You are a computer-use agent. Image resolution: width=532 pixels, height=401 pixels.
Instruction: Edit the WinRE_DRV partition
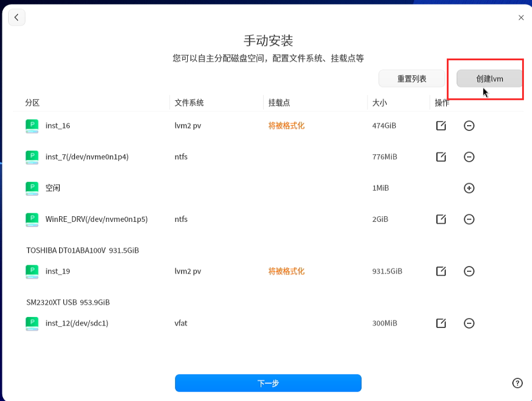tap(441, 219)
